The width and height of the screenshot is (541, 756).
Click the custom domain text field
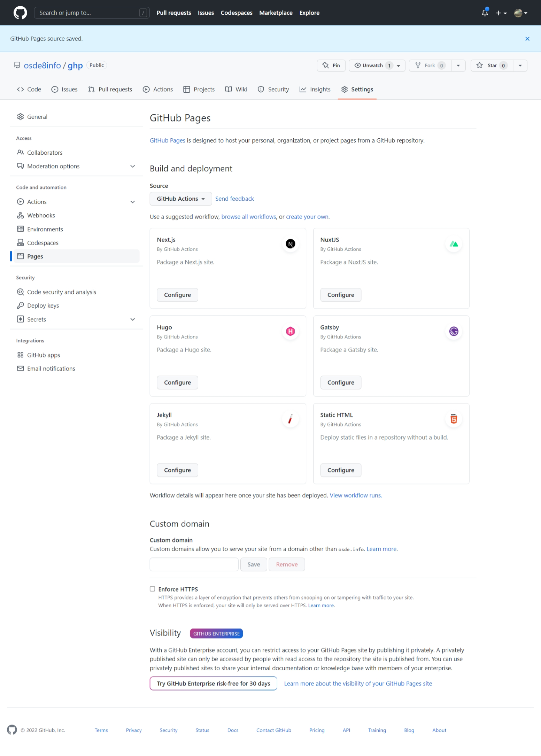194,564
